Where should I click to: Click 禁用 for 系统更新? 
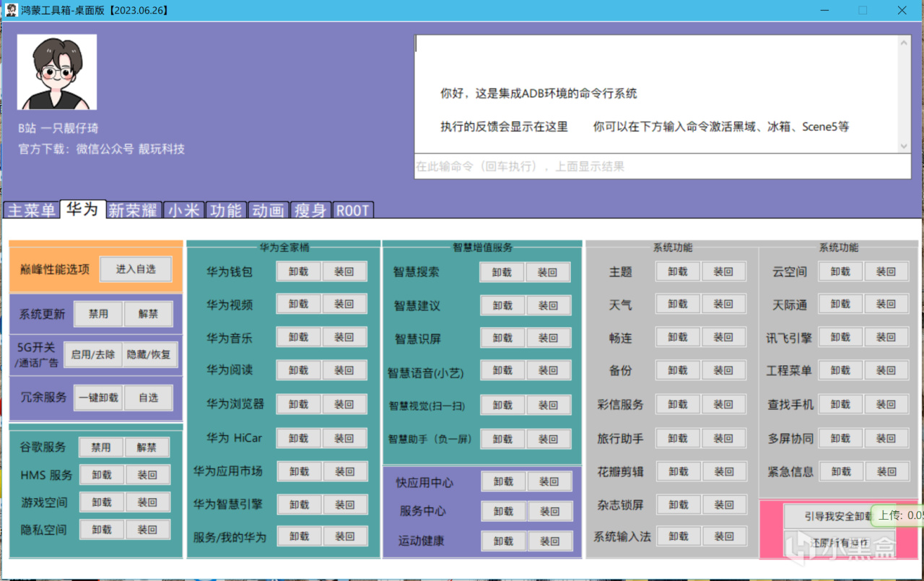click(x=98, y=314)
